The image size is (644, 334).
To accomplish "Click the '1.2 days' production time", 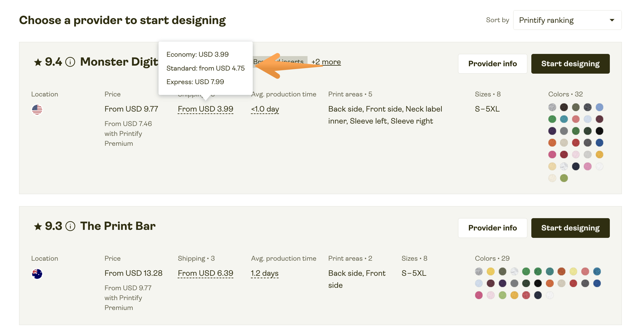I will pos(264,273).
